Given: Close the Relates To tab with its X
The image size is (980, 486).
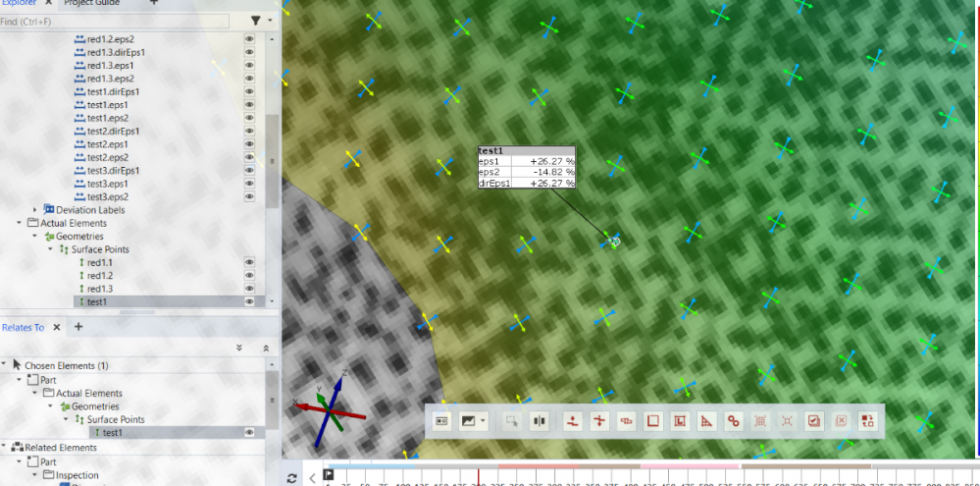Looking at the screenshot, I should [x=56, y=327].
